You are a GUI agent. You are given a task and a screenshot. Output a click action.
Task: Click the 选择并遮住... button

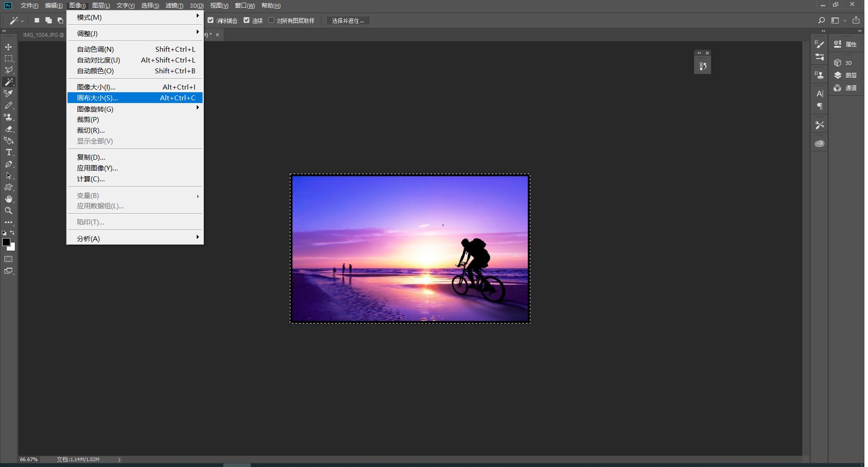tap(348, 21)
